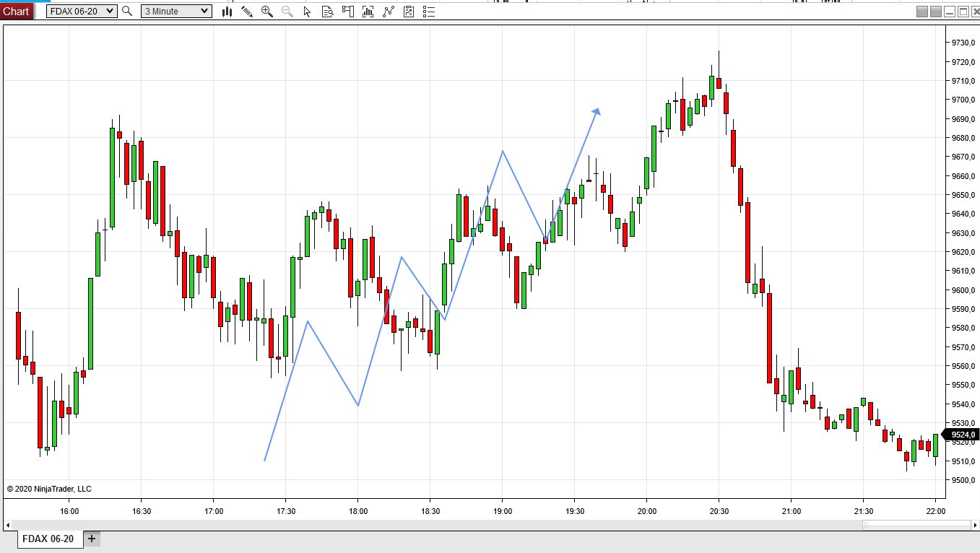Image resolution: width=980 pixels, height=553 pixels.
Task: Click the 21:30 time axis label
Action: 863,511
